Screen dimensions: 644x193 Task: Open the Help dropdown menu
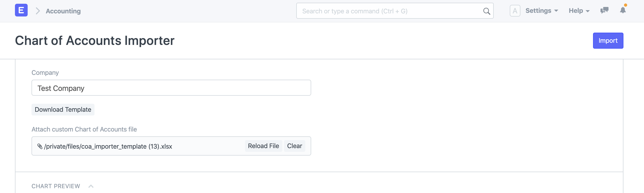pos(579,11)
